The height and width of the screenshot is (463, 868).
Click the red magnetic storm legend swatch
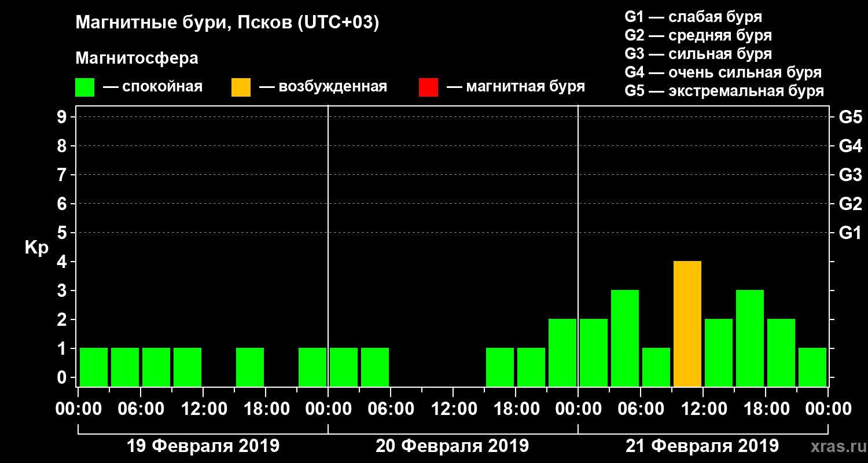(x=428, y=87)
